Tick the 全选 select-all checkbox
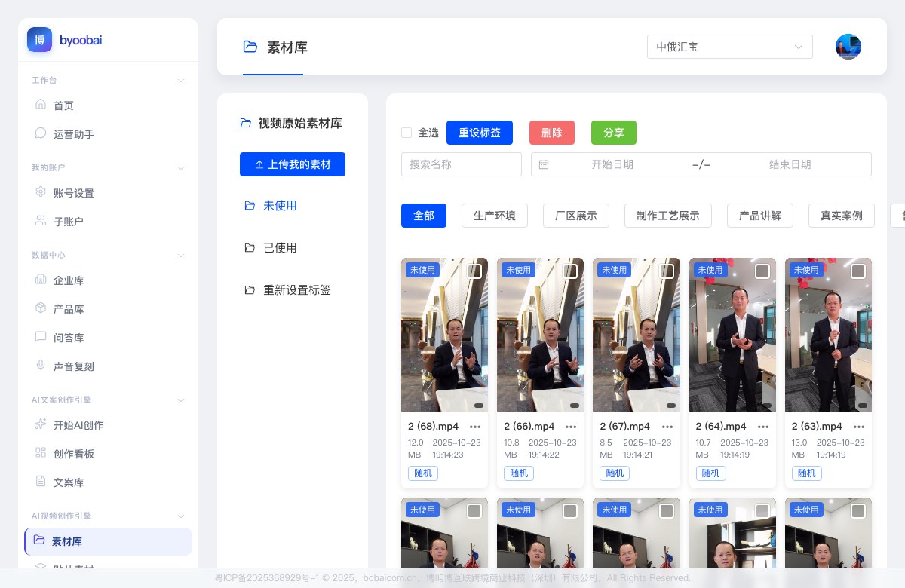 [406, 133]
